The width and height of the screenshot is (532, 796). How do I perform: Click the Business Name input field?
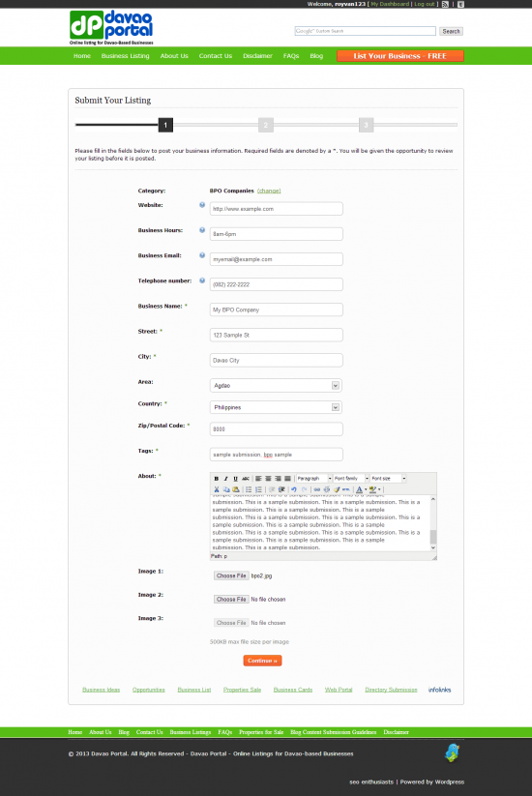click(x=276, y=310)
